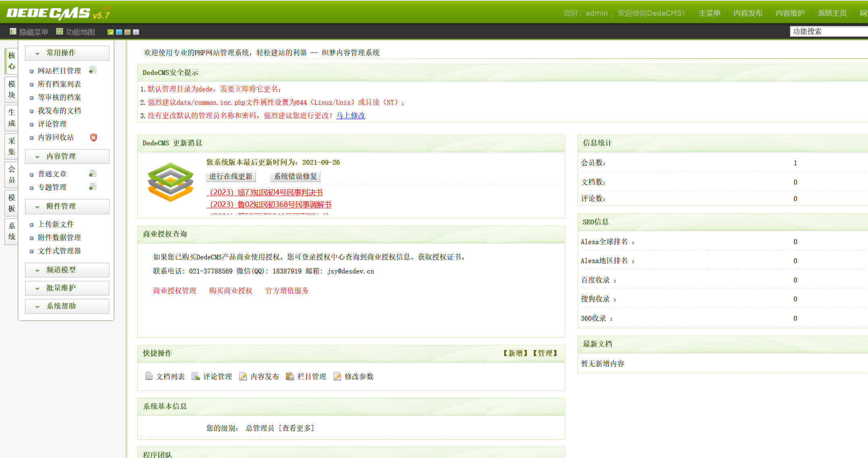Click the 功能搜索 search field

(x=829, y=31)
